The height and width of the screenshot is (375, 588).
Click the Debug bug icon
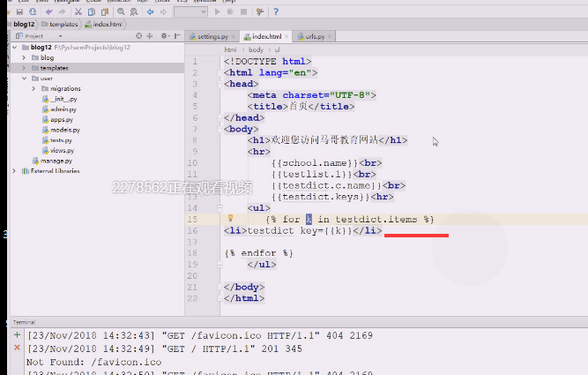click(x=230, y=12)
